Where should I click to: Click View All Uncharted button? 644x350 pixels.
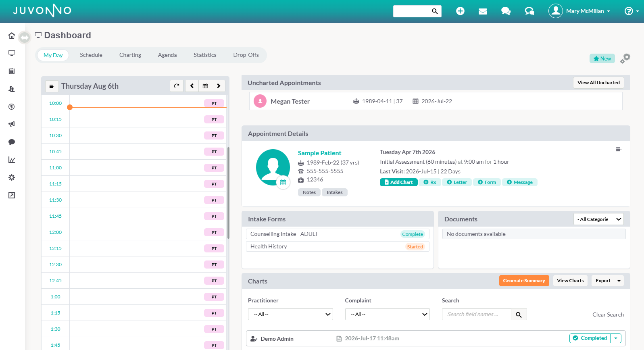598,83
